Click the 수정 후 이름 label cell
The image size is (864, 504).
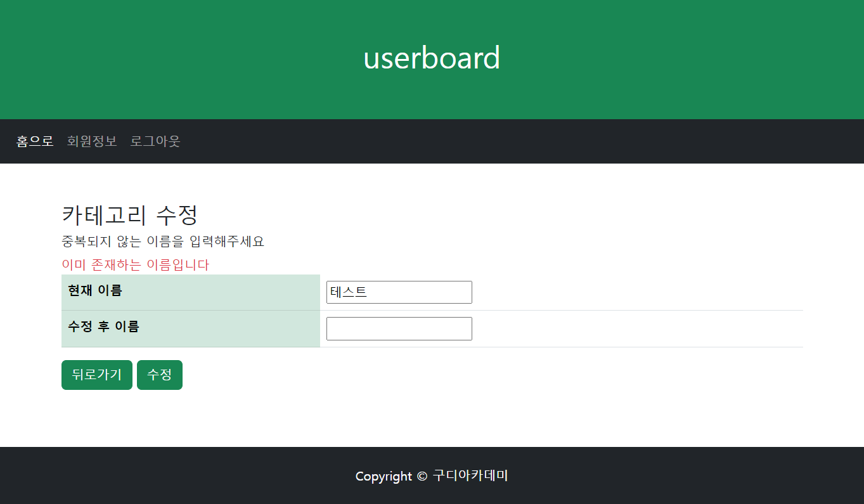click(x=191, y=328)
